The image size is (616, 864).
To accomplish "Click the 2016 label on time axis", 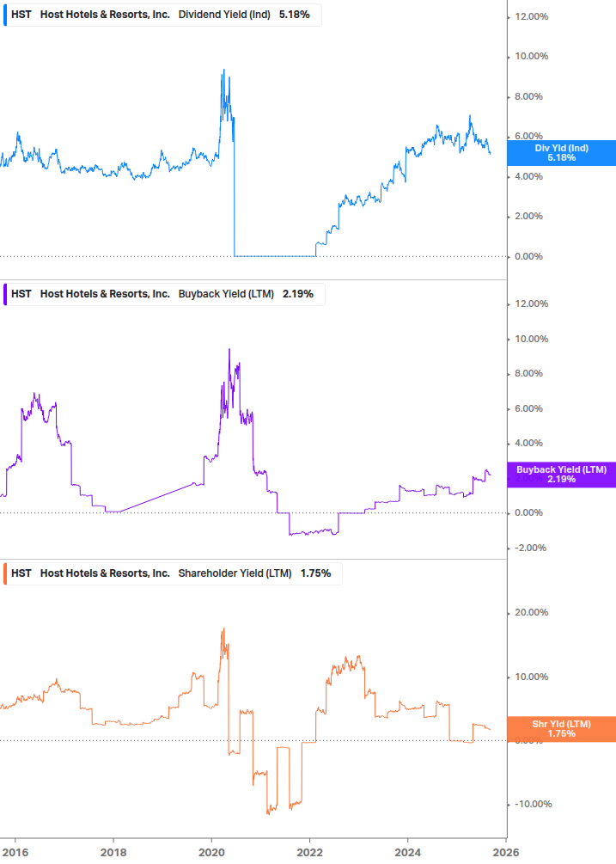I will click(x=15, y=853).
